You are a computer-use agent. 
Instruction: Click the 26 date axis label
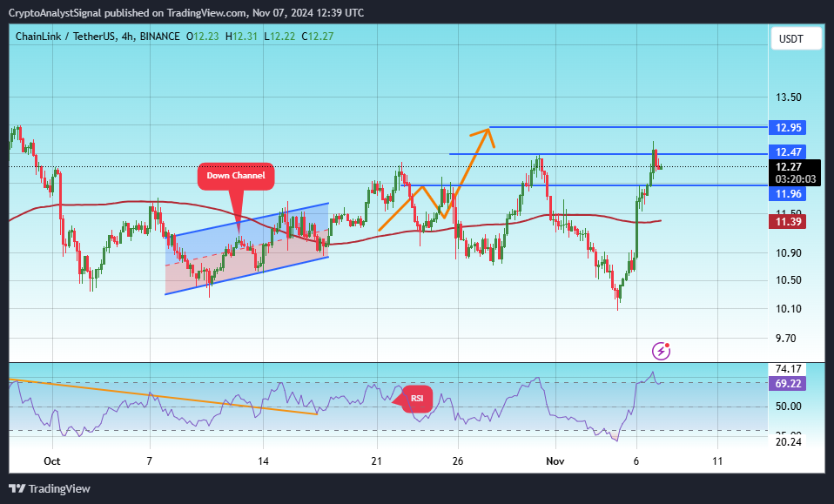458,461
